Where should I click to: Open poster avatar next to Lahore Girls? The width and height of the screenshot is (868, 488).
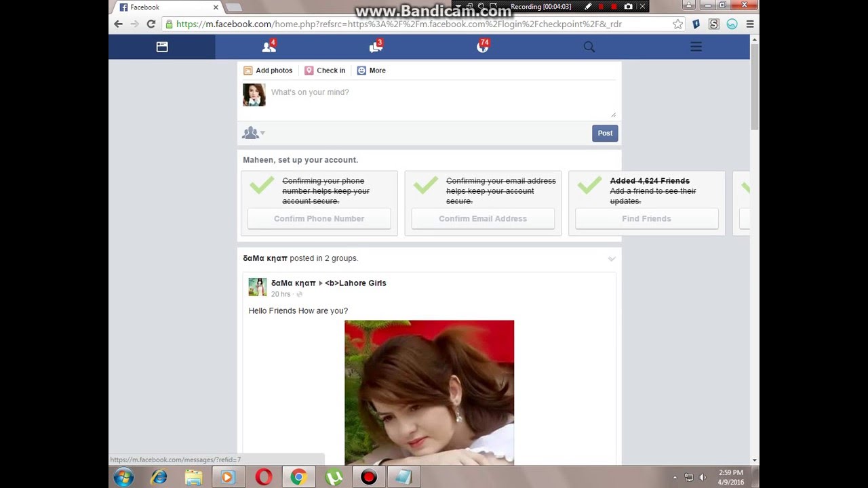point(258,287)
